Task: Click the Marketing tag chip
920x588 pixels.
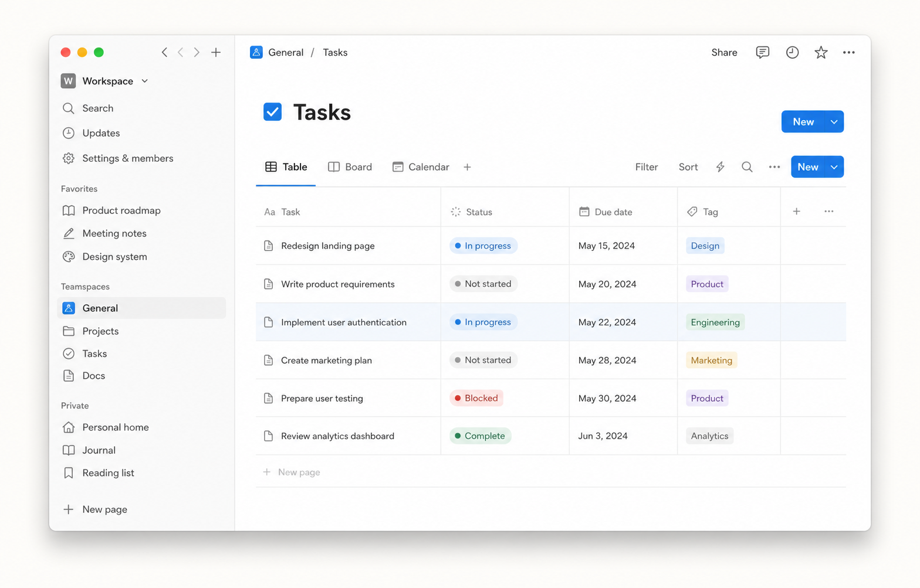Action: 712,360
